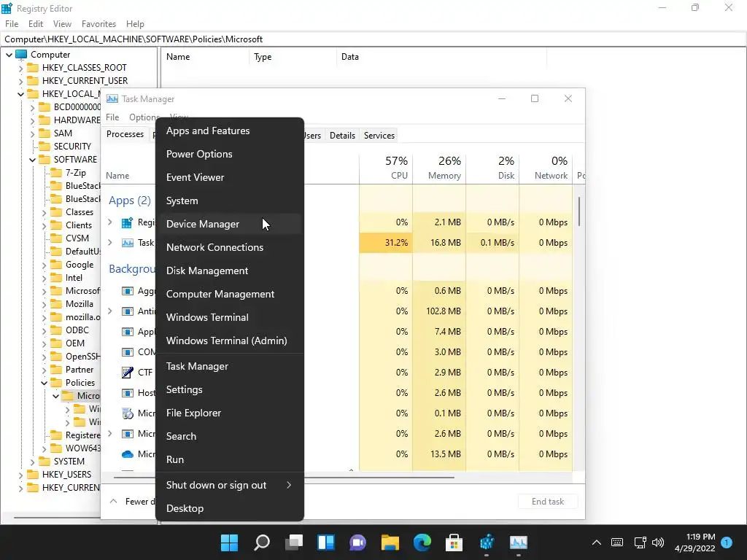Click the Mozilla key folder icon
Viewport: 747px width, 560px height.
[56, 304]
